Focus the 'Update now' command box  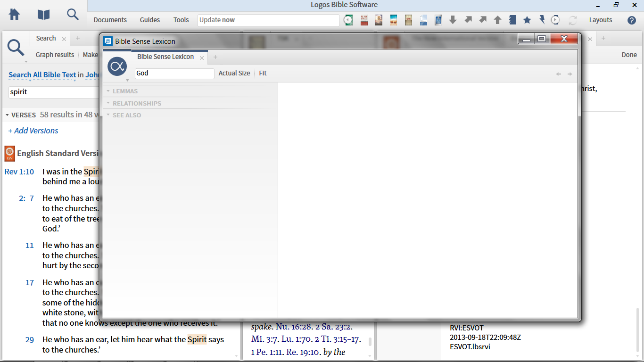268,20
